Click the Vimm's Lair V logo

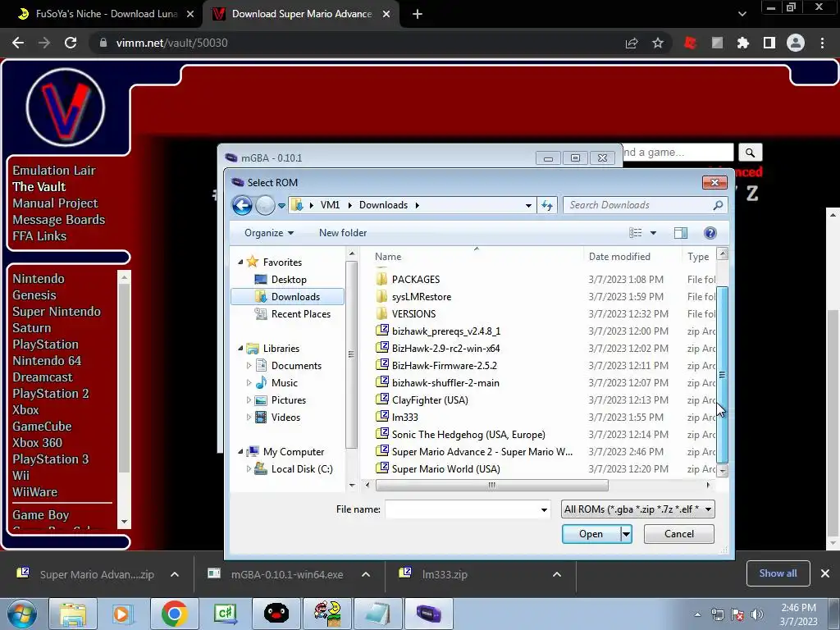pos(66,107)
